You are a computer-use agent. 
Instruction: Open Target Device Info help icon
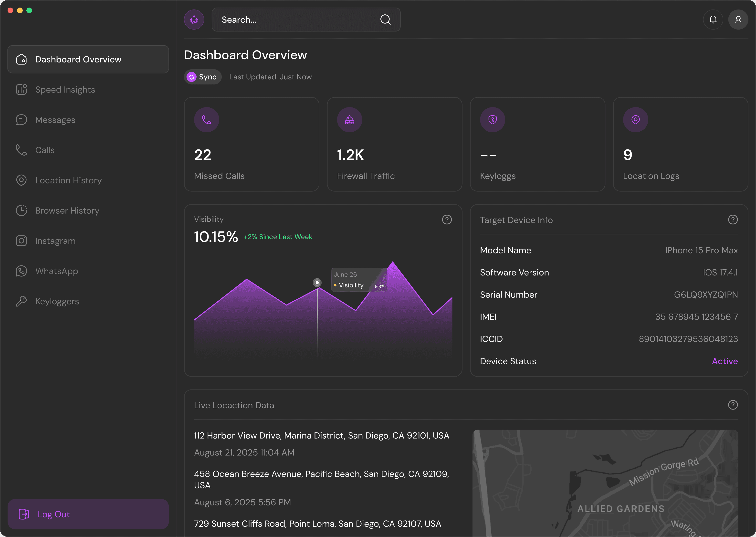tap(733, 220)
